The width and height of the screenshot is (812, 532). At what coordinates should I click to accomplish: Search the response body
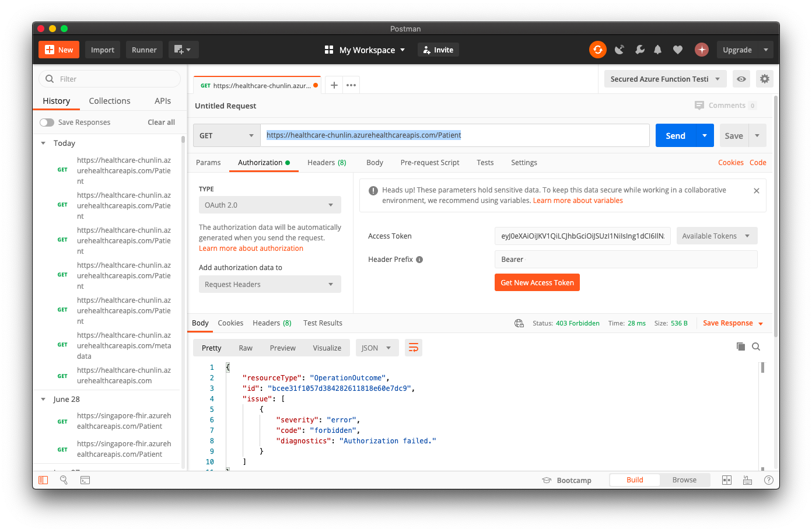[756, 346]
